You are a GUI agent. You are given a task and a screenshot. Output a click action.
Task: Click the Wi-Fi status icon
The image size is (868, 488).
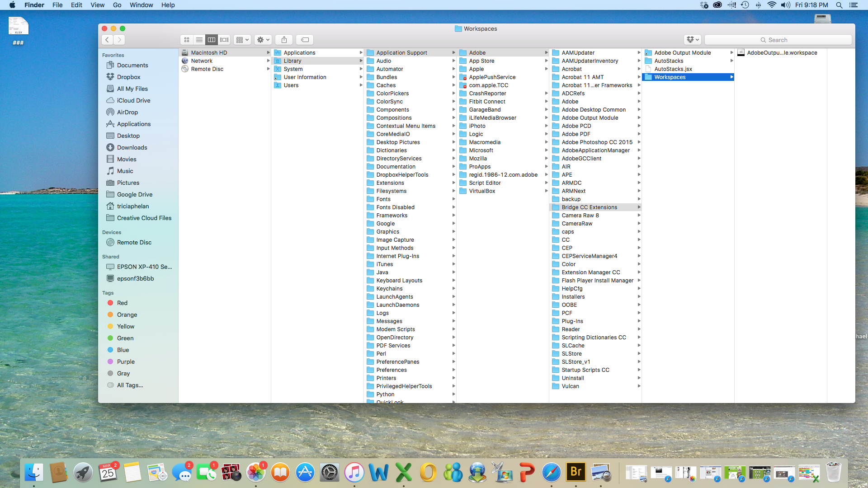click(x=772, y=5)
